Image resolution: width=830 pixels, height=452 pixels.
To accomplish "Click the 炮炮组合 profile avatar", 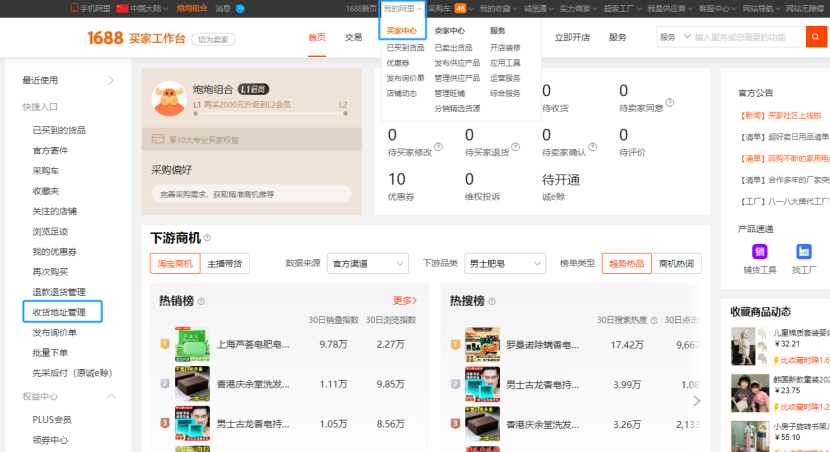I will point(169,98).
